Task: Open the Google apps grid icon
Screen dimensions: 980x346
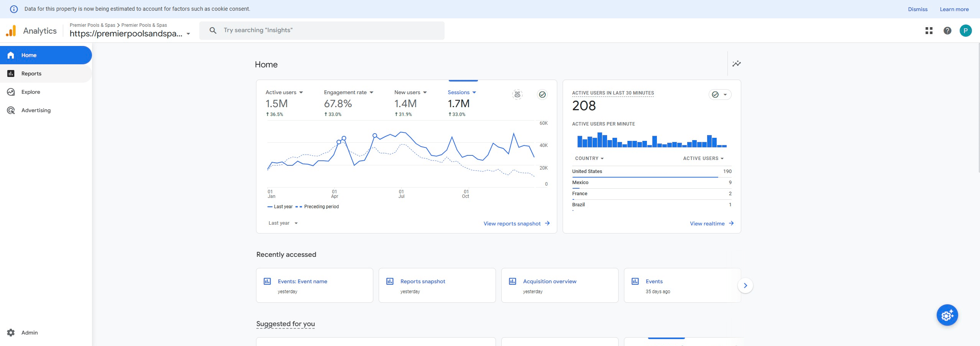Action: click(x=929, y=31)
